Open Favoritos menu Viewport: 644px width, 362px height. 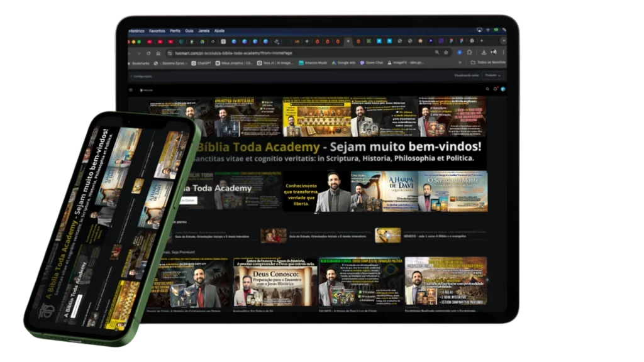tap(157, 31)
